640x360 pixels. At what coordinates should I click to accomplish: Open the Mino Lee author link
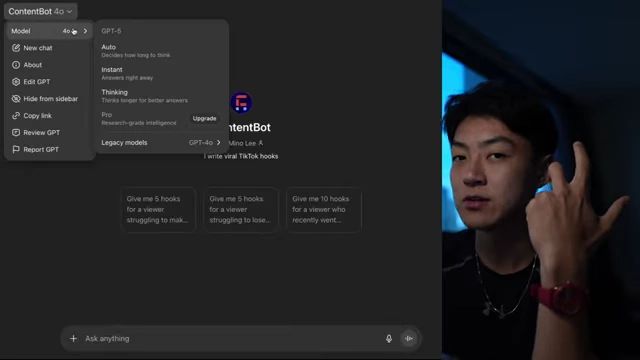tap(245, 143)
